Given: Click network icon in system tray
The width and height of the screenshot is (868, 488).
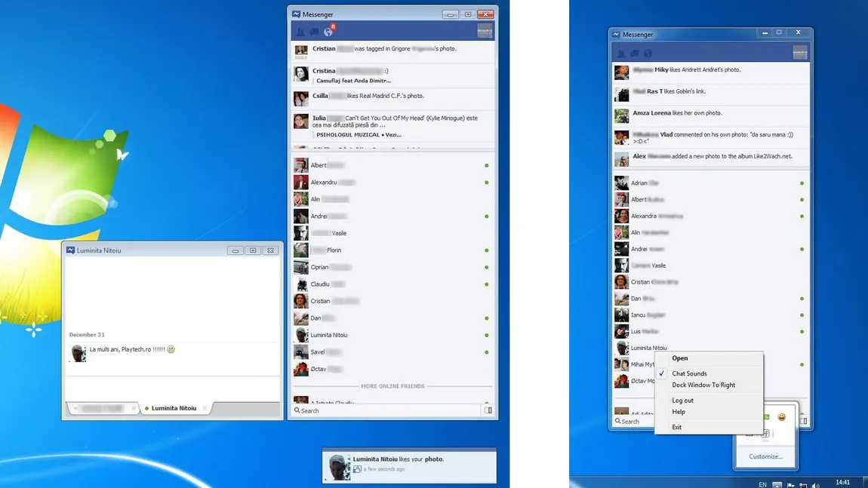Looking at the screenshot, I should (803, 485).
